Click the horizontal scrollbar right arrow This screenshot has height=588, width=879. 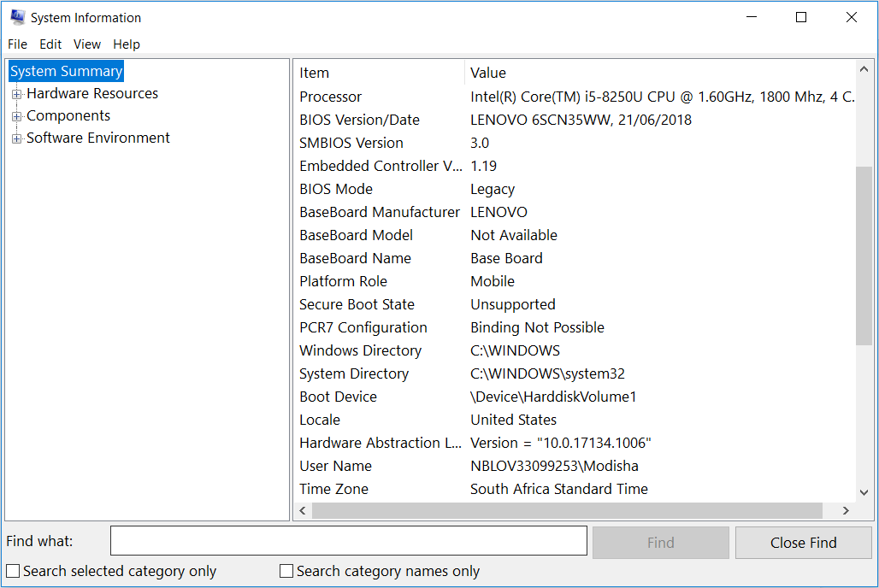pyautogui.click(x=846, y=511)
